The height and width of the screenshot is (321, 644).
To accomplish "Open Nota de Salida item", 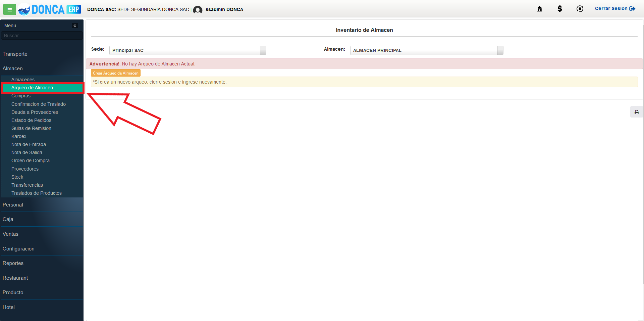I will pyautogui.click(x=27, y=152).
